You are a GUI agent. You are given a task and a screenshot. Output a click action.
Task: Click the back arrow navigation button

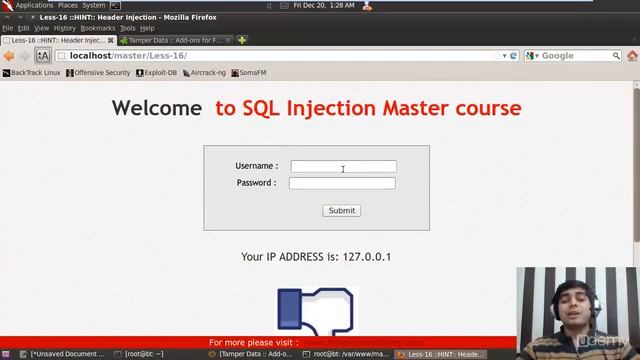pos(9,56)
